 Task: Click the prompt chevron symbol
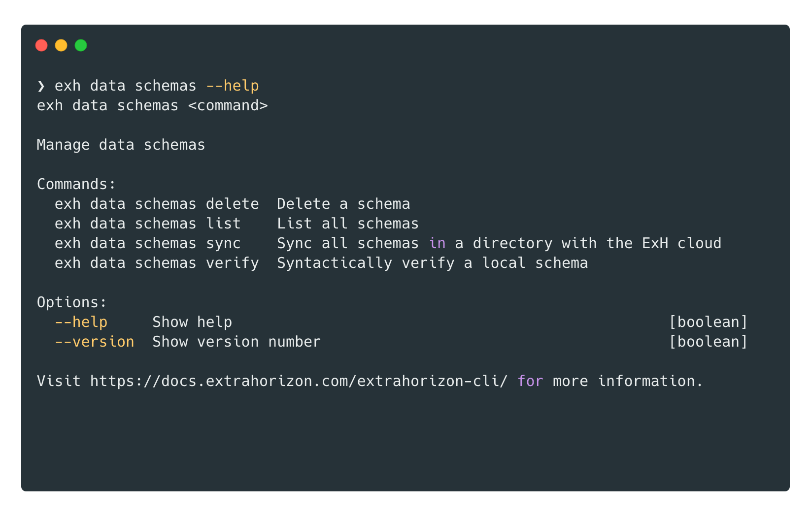(x=41, y=86)
